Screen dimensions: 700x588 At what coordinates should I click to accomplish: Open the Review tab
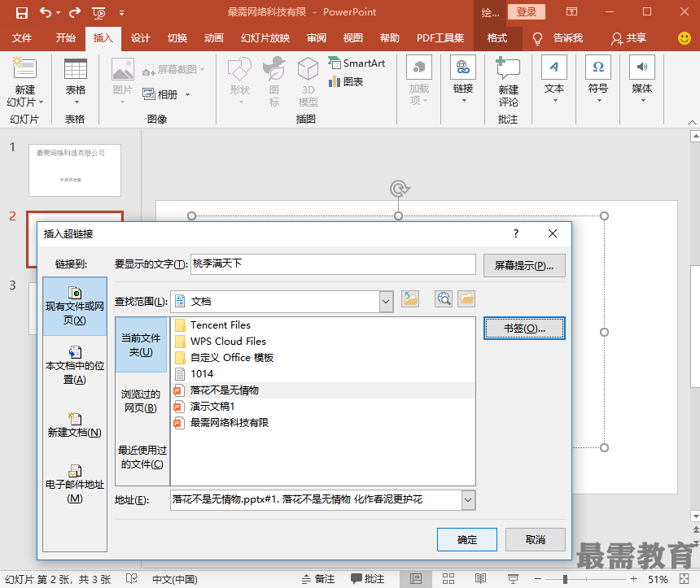[317, 38]
